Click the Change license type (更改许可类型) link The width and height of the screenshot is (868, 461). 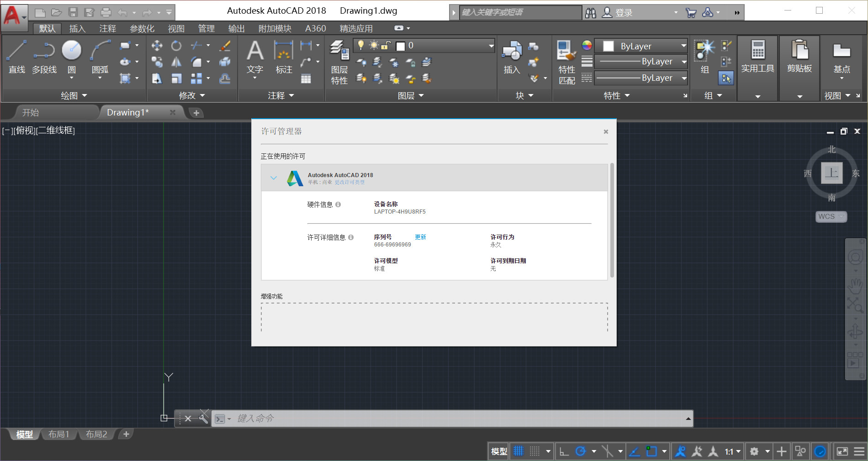click(x=349, y=182)
